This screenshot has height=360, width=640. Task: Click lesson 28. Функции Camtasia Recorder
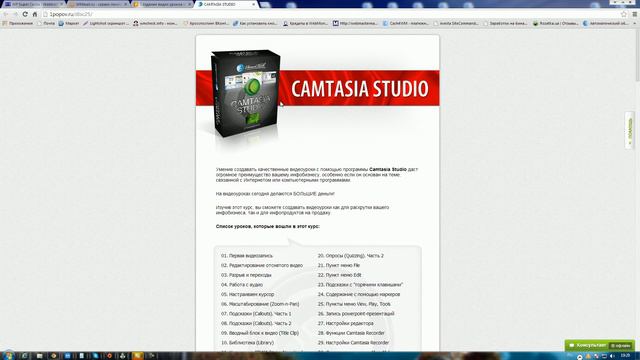click(351, 333)
